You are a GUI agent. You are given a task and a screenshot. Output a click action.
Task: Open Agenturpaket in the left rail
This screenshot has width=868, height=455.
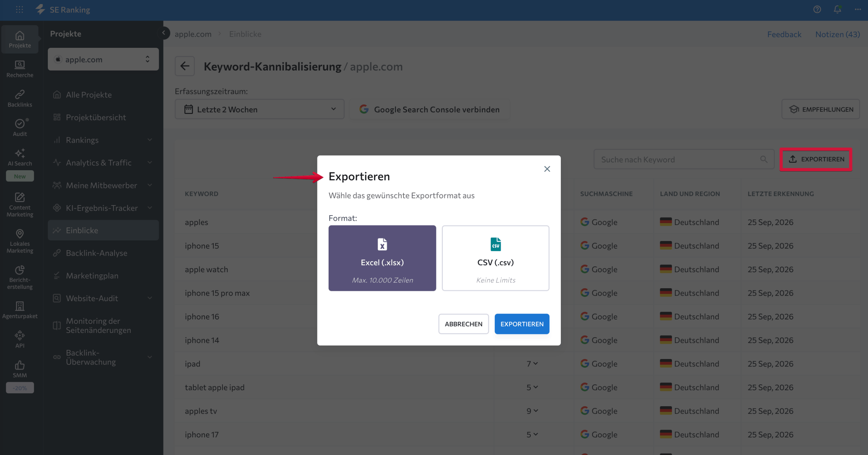[x=20, y=310]
